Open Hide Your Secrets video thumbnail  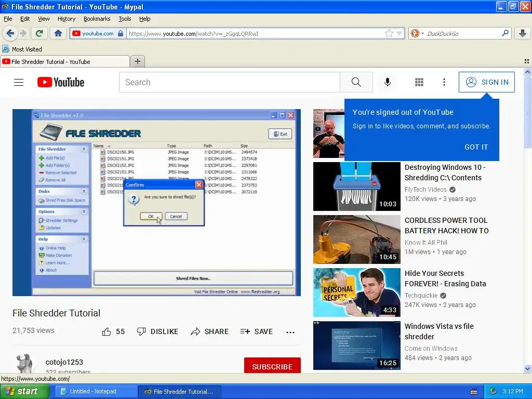coord(356,292)
